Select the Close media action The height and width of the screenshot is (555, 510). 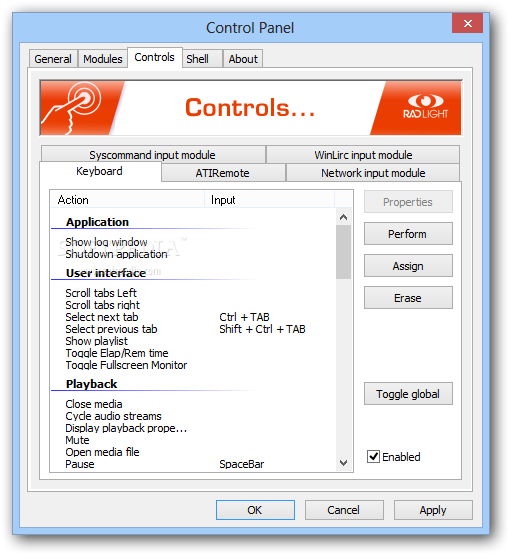click(94, 404)
